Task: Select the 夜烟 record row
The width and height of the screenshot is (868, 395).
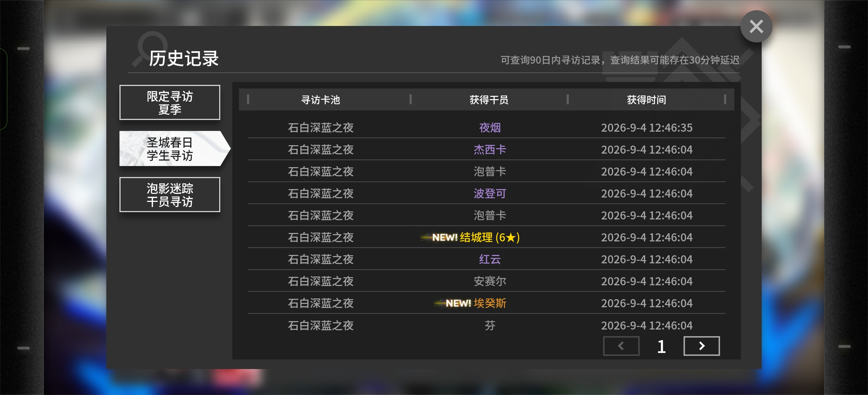Action: (x=486, y=128)
